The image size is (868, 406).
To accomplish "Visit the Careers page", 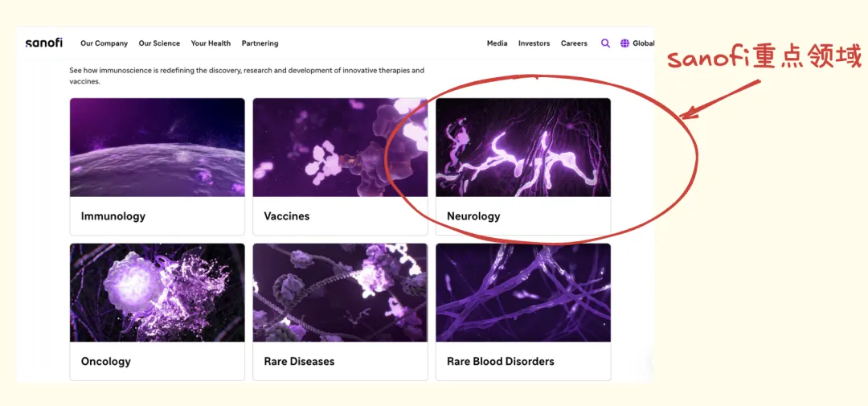I will click(574, 43).
